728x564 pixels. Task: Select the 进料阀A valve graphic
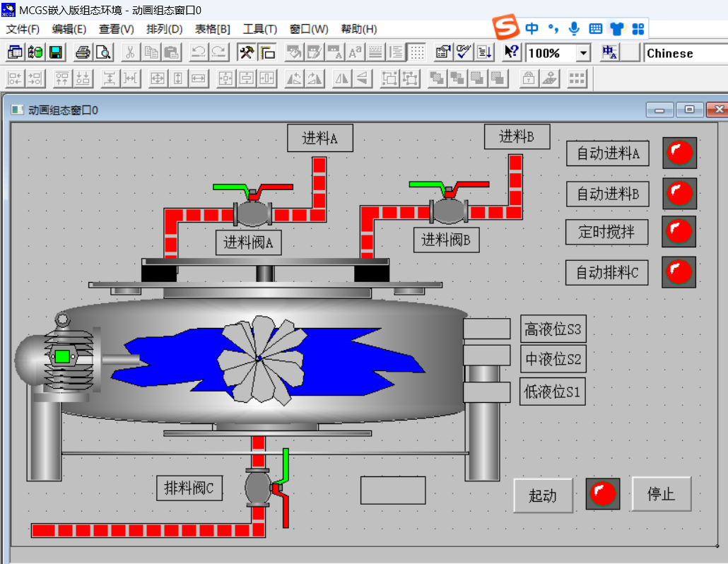tap(253, 204)
